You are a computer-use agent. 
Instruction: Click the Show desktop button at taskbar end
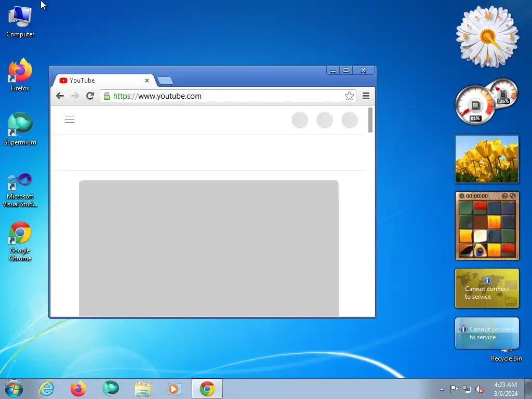pos(528,389)
